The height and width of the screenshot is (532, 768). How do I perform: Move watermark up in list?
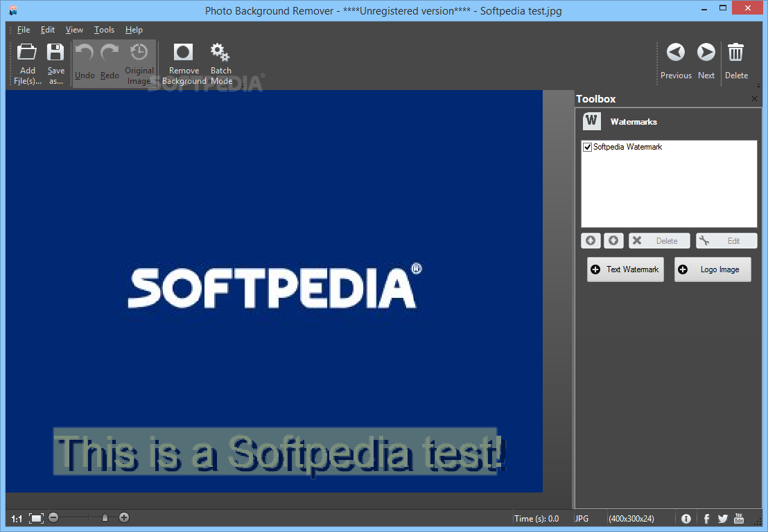(x=591, y=241)
